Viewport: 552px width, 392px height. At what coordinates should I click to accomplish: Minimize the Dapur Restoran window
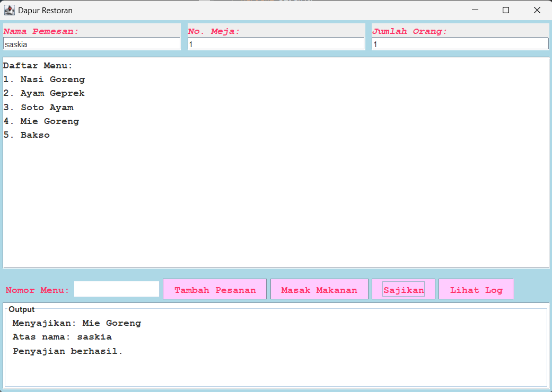coord(475,10)
